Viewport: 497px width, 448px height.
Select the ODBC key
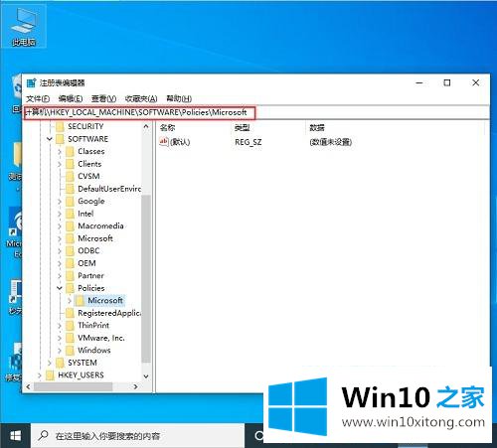[x=88, y=250]
